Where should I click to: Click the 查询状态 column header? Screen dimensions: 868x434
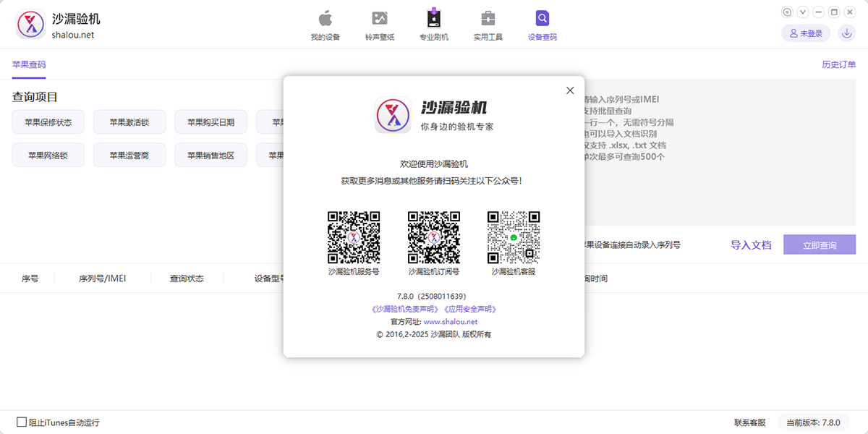pyautogui.click(x=187, y=278)
